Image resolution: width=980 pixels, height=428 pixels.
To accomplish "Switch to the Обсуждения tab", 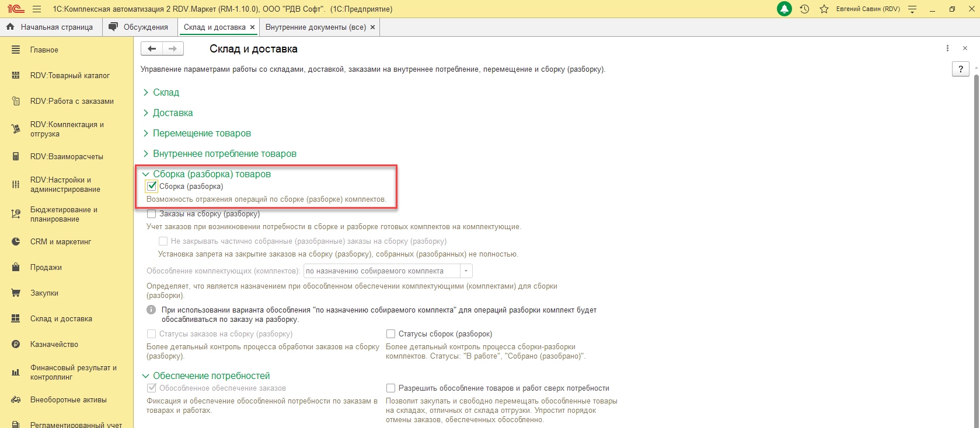I will (139, 27).
